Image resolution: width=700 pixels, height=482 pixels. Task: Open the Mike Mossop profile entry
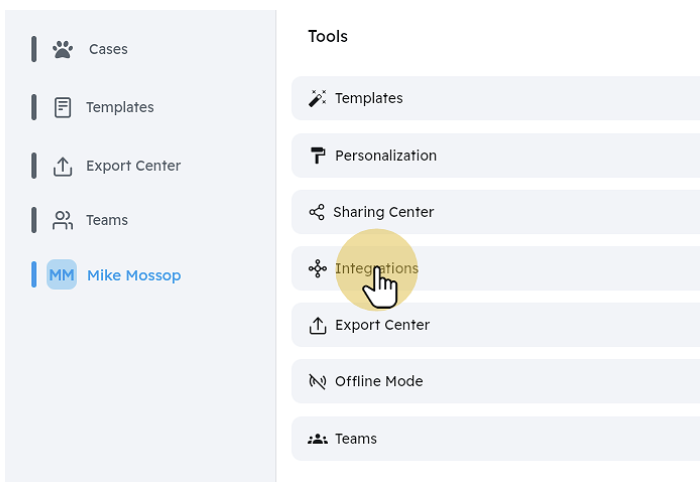134,275
